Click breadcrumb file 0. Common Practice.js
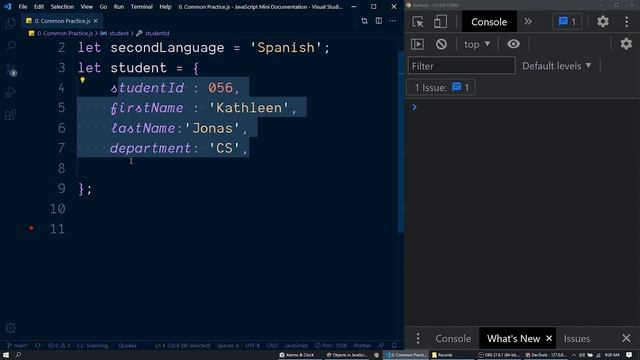Viewport: 640px width, 360px height. point(64,33)
